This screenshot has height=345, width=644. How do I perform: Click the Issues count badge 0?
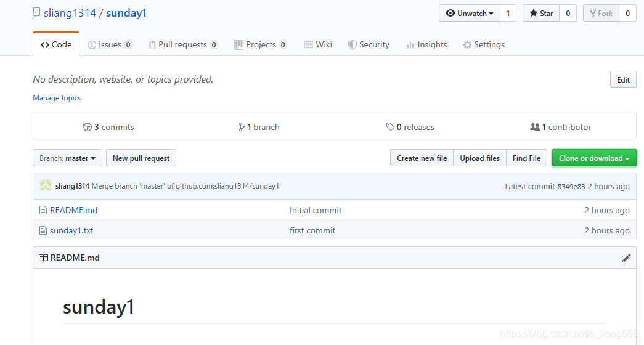128,44
